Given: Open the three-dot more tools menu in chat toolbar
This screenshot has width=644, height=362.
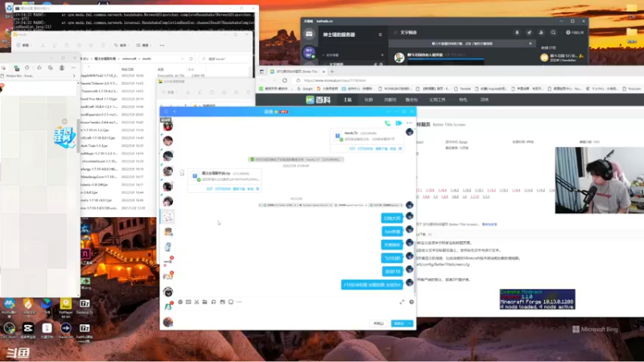Looking at the screenshot, I should coord(239,302).
